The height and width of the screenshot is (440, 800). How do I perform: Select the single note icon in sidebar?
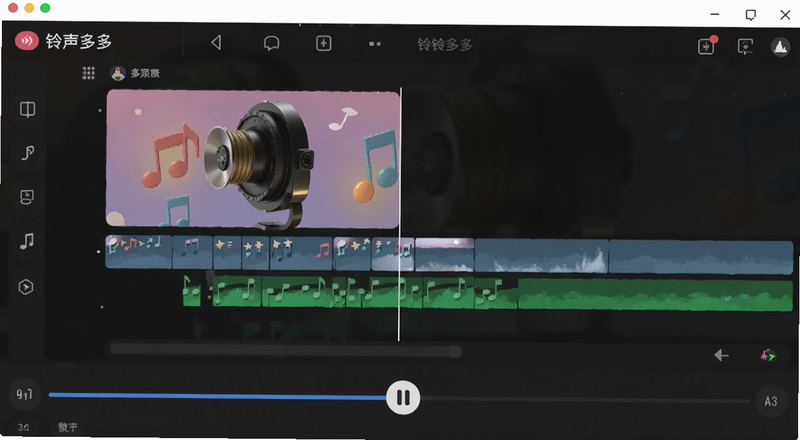[28, 153]
